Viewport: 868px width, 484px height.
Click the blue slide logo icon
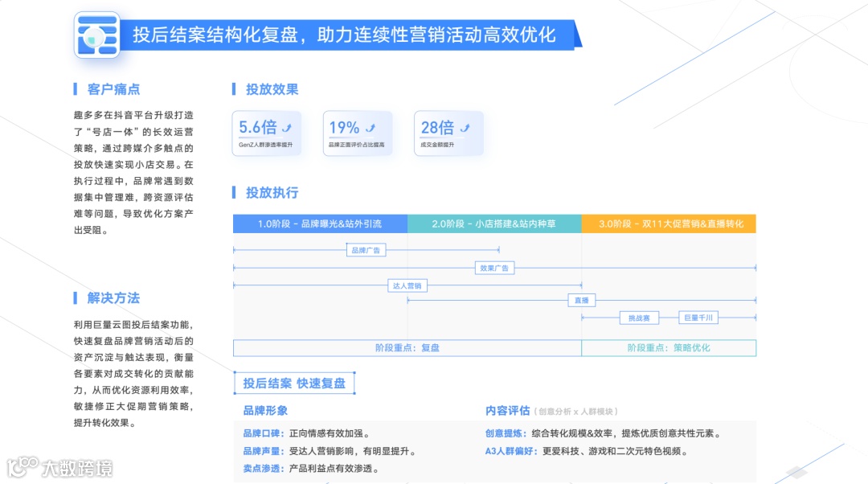coord(97,35)
